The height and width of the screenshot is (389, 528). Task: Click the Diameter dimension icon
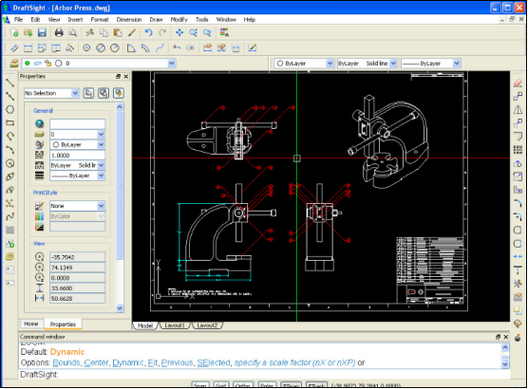coord(101,48)
